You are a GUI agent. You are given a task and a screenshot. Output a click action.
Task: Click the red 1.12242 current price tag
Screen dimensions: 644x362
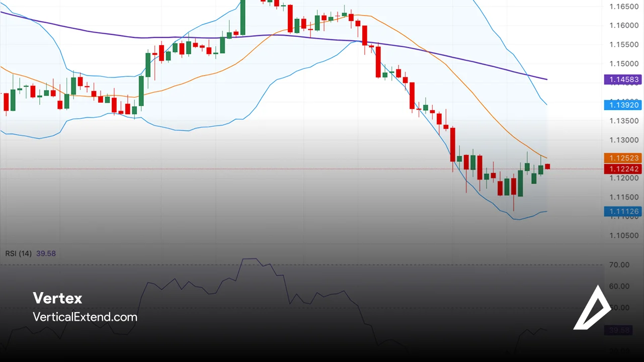[x=623, y=169]
